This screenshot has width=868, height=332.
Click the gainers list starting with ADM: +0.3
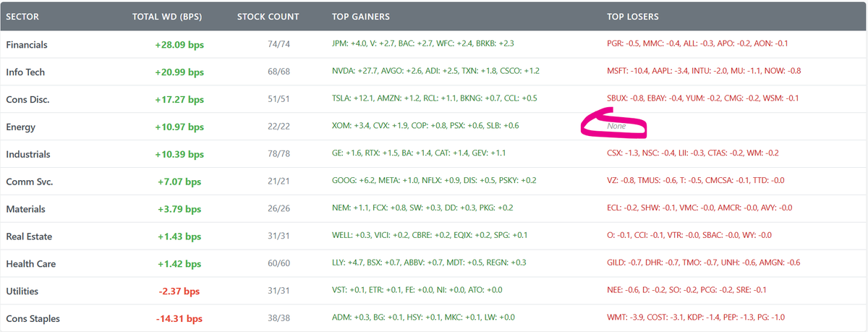click(423, 318)
